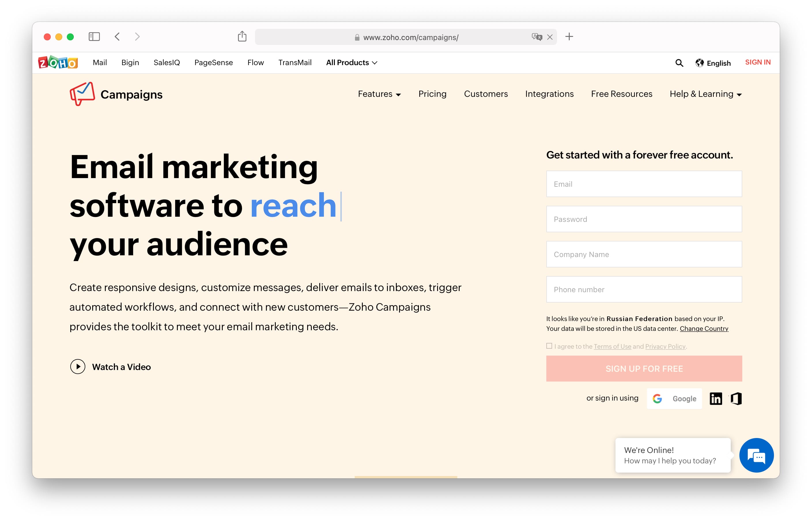Open the Integrations menu item
This screenshot has width=812, height=521.
pos(549,94)
